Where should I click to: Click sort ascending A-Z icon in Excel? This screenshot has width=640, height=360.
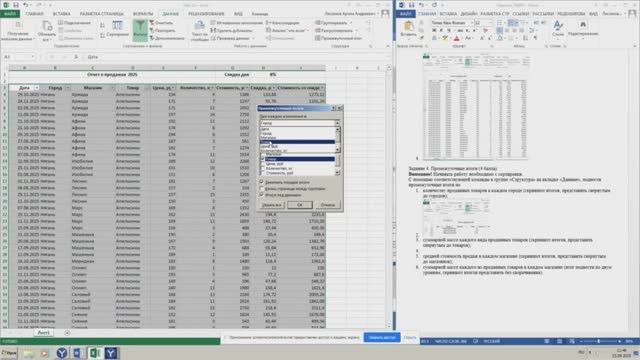102,25
